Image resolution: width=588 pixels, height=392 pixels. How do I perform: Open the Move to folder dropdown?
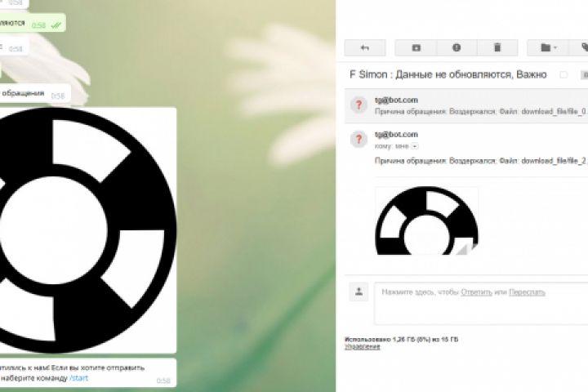coord(548,47)
